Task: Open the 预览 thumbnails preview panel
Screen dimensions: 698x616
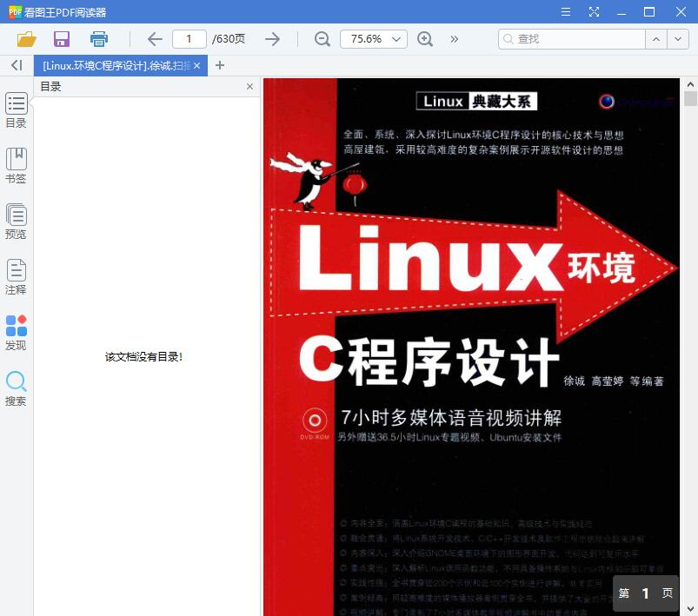Action: coord(16,222)
